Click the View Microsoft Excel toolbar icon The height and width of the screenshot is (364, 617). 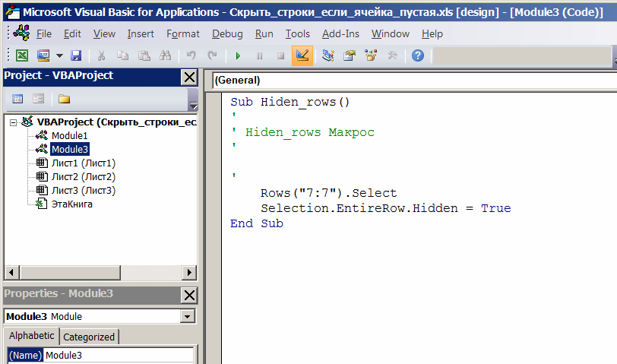22,55
